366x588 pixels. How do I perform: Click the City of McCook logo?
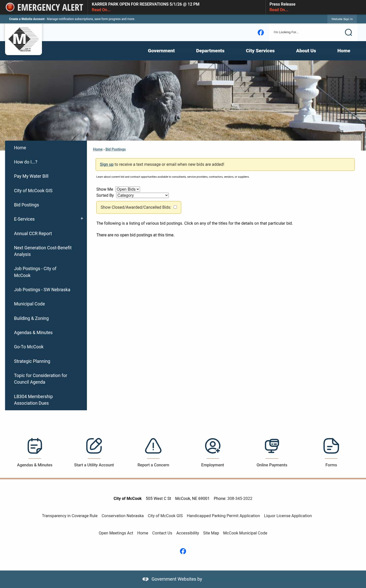tap(23, 39)
